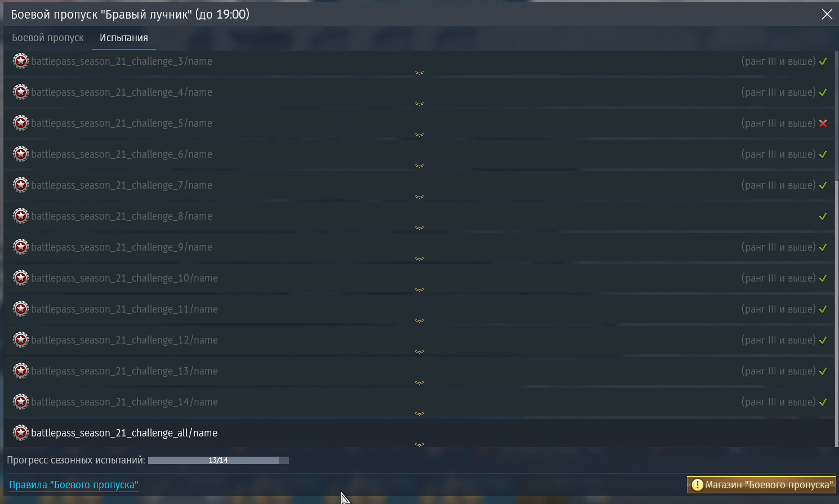
Task: Click red cross status on challenge_5
Action: tap(823, 123)
